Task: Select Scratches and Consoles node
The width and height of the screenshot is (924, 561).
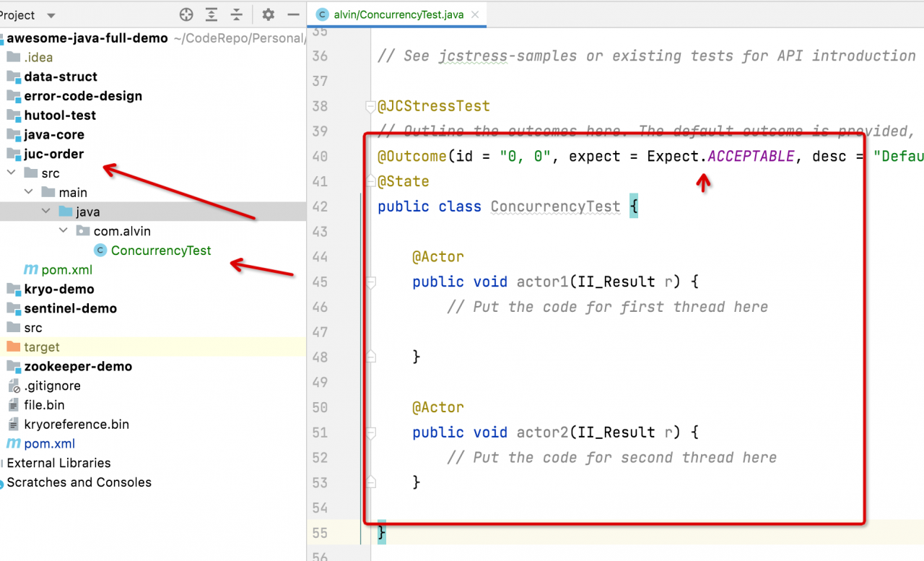Action: click(x=79, y=482)
